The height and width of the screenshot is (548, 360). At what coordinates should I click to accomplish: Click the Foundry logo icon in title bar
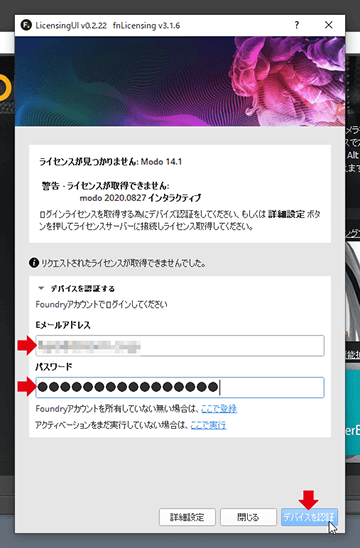click(26, 25)
